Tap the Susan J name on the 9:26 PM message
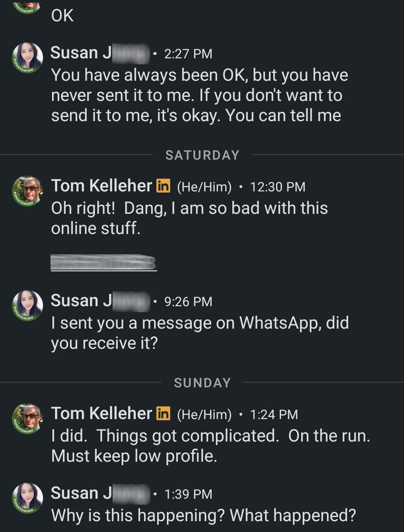 pyautogui.click(x=100, y=301)
